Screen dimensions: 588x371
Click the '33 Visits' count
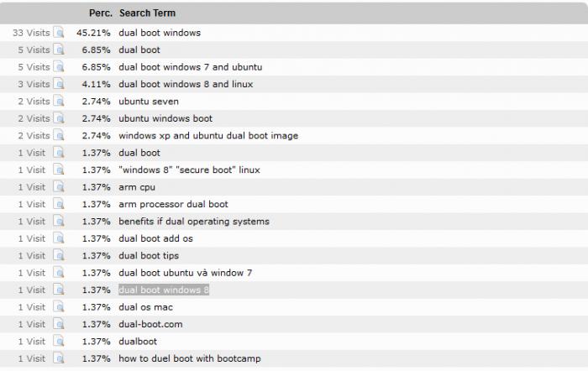[31, 33]
